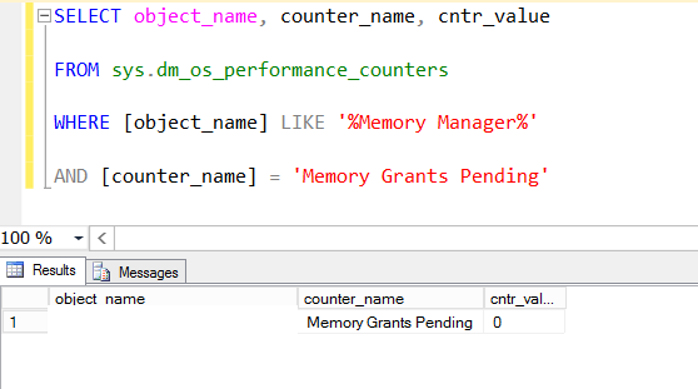Click the cntr_value cell showing 0
The image size is (698, 389).
(524, 322)
